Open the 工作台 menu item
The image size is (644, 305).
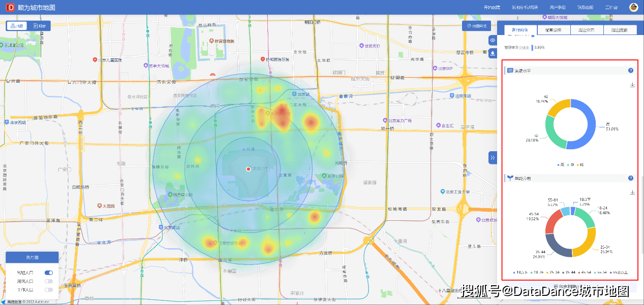[611, 8]
